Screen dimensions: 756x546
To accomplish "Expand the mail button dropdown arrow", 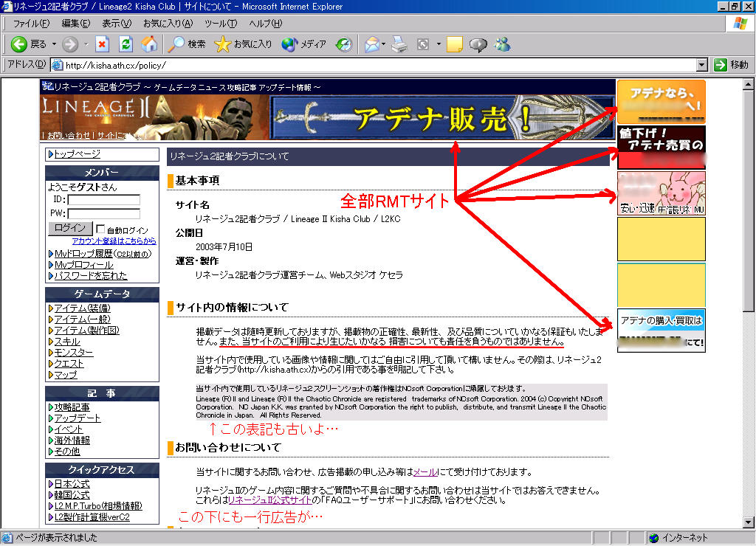I will 383,44.
